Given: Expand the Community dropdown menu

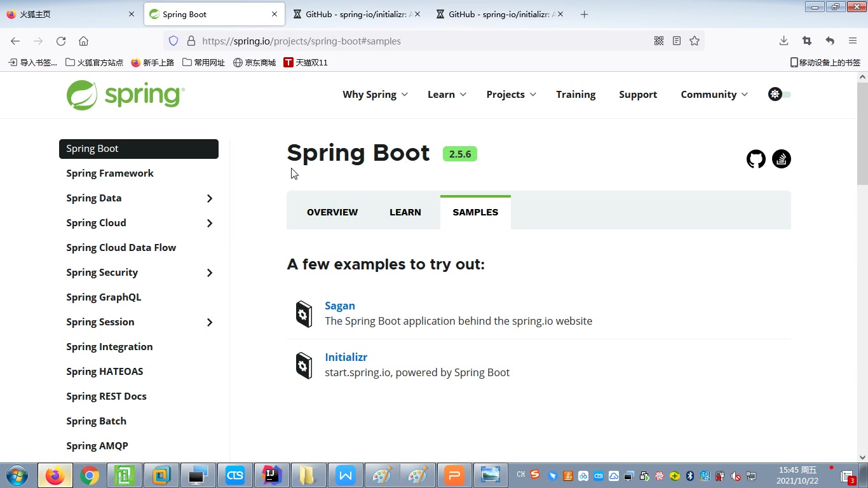Looking at the screenshot, I should [x=714, y=95].
